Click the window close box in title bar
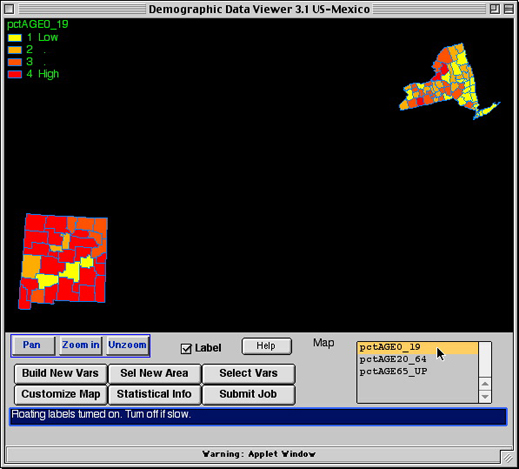Screen dimensions: 519x469 (9, 9)
